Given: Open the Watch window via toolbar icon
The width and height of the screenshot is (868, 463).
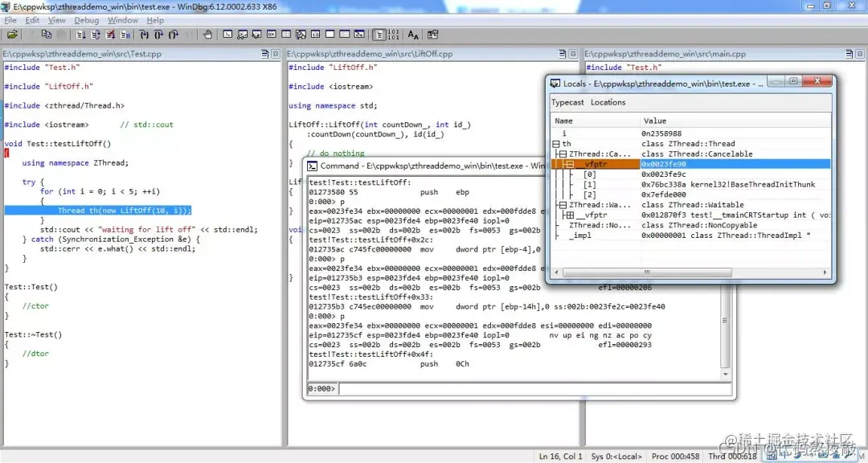Looking at the screenshot, I should 242,35.
